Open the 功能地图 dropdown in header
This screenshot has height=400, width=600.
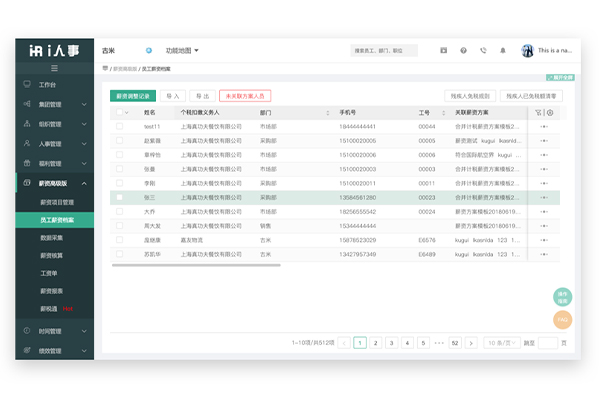[182, 50]
